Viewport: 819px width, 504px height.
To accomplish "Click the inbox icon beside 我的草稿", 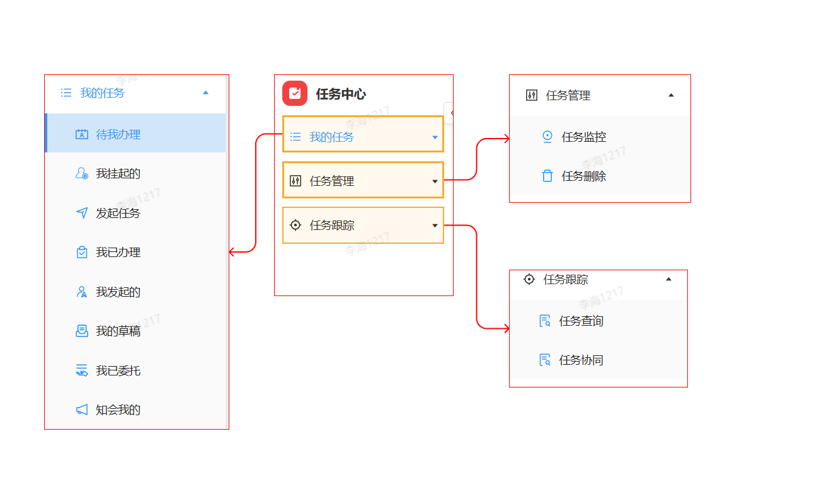I will pos(81,331).
